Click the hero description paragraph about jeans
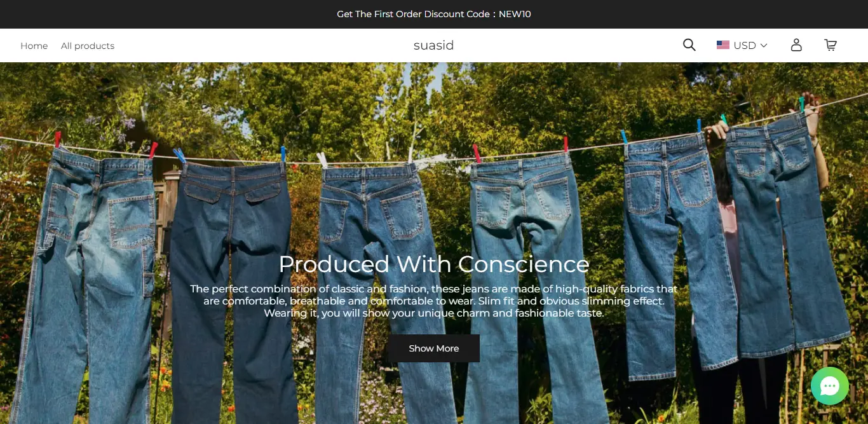The width and height of the screenshot is (868, 424). [x=434, y=301]
